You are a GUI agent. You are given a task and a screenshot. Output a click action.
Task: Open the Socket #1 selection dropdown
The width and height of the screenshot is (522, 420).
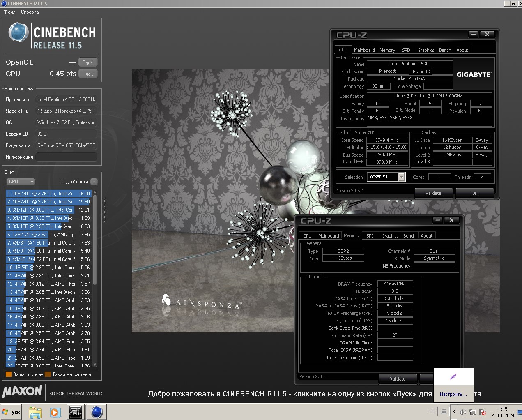coord(386,177)
